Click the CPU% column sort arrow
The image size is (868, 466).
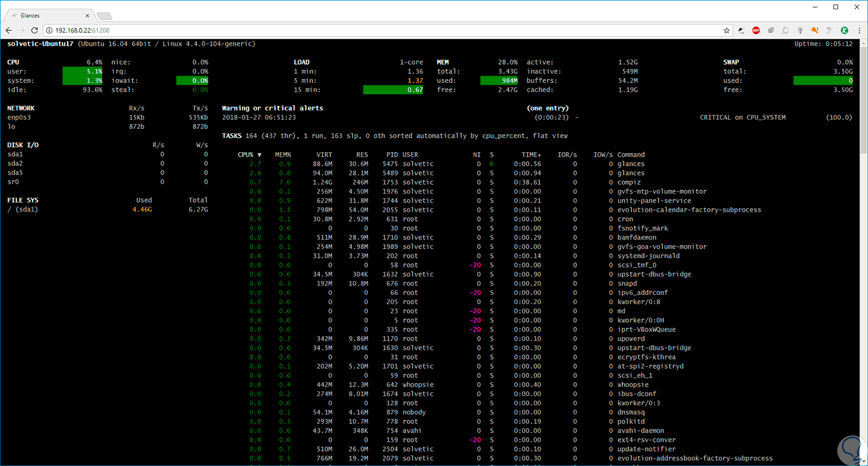[259, 155]
